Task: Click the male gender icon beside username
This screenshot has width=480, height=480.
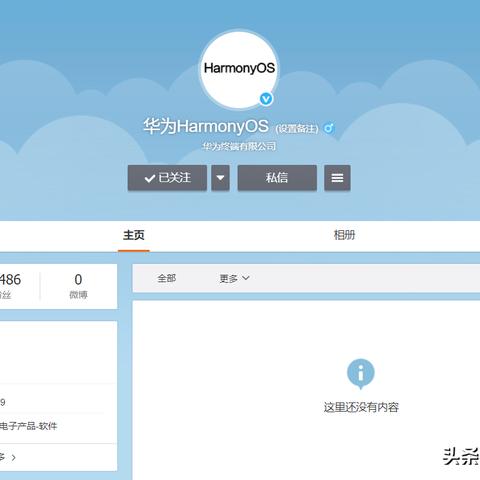Action: point(329,128)
